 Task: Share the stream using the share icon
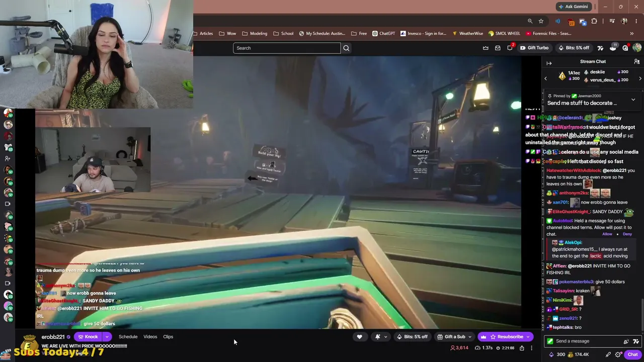tap(522, 348)
